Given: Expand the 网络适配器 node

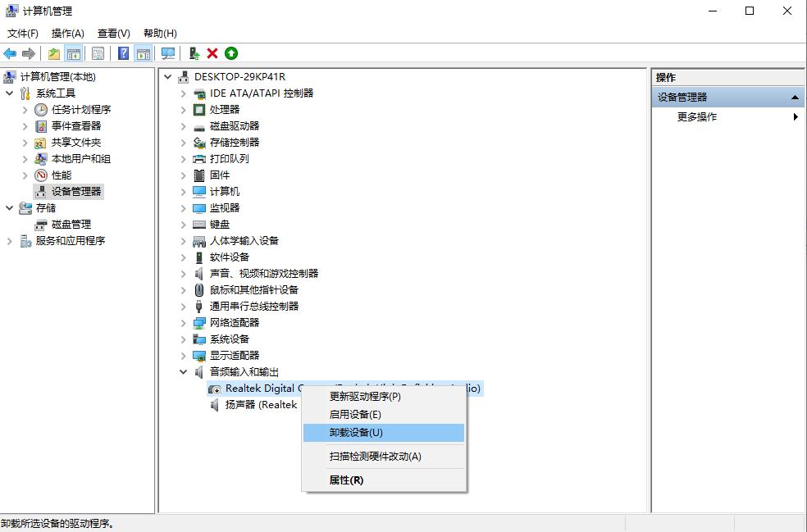Looking at the screenshot, I should 184,322.
